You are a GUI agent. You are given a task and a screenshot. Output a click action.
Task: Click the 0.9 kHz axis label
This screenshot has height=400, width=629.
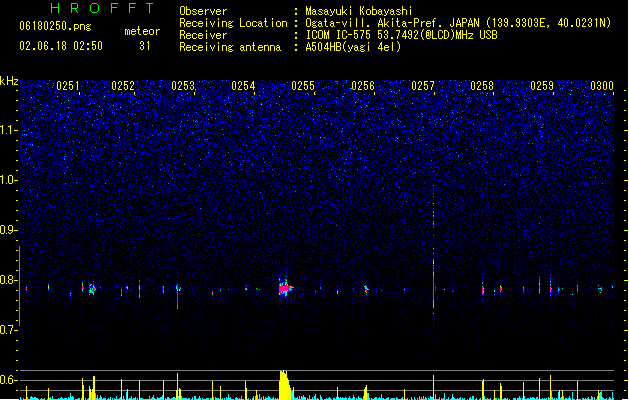pos(9,230)
